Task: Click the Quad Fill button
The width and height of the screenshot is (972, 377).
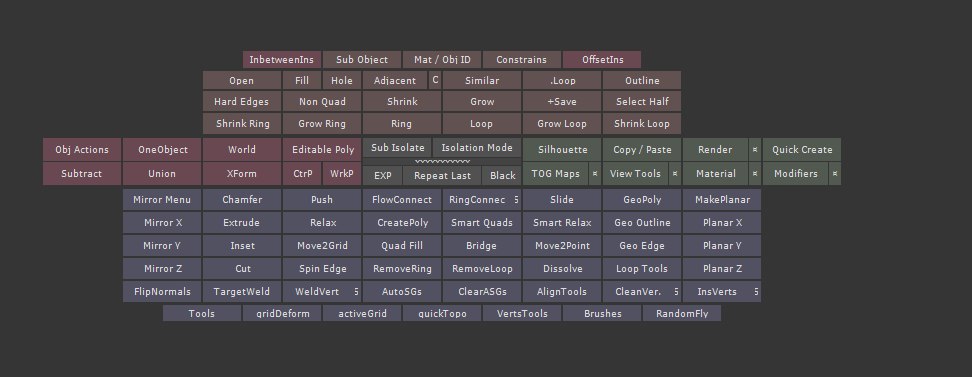Action: [402, 246]
